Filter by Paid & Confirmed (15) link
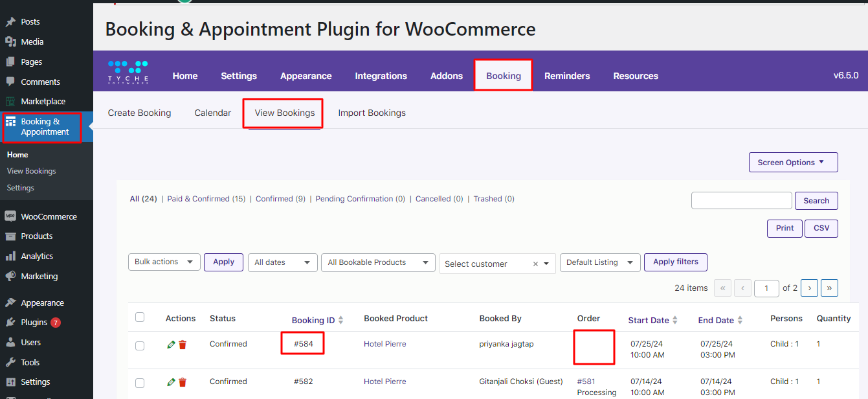 206,199
